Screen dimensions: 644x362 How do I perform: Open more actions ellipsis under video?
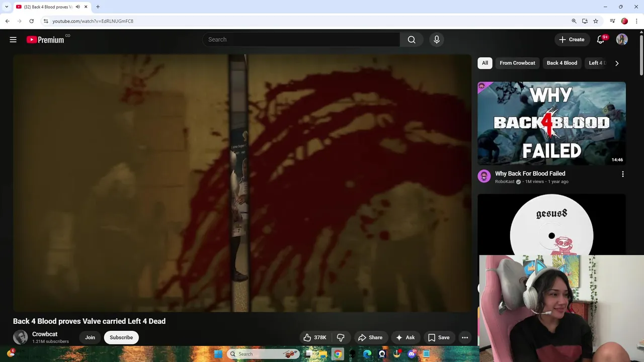pyautogui.click(x=465, y=337)
